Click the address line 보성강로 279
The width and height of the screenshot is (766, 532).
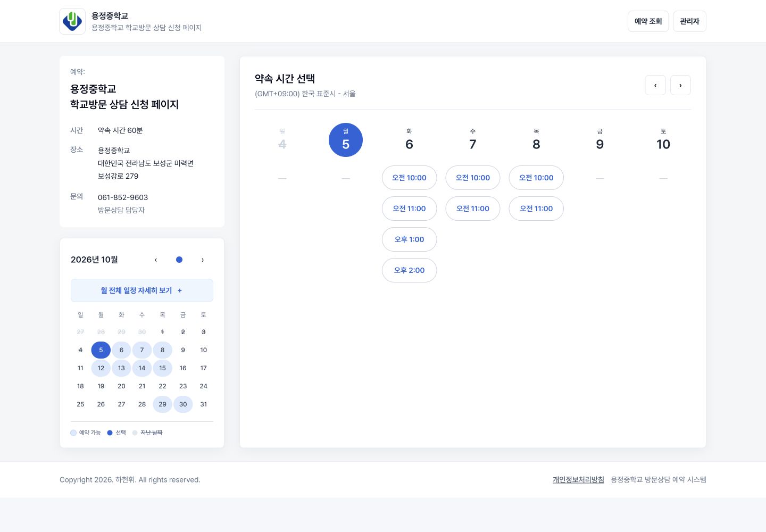point(118,176)
